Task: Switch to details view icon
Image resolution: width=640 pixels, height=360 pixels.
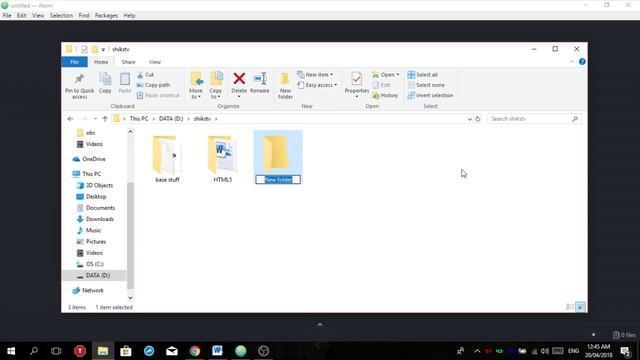Action: pyautogui.click(x=570, y=307)
